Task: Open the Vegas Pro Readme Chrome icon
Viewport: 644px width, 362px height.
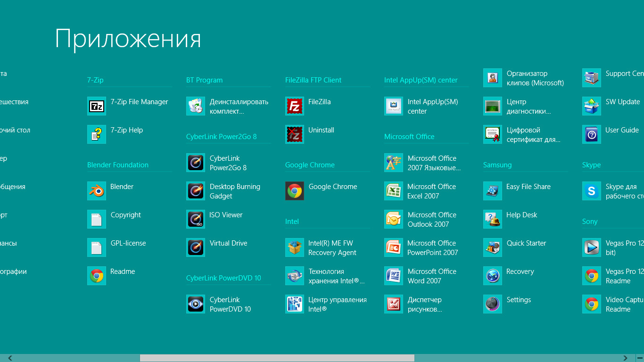Action: tap(592, 276)
